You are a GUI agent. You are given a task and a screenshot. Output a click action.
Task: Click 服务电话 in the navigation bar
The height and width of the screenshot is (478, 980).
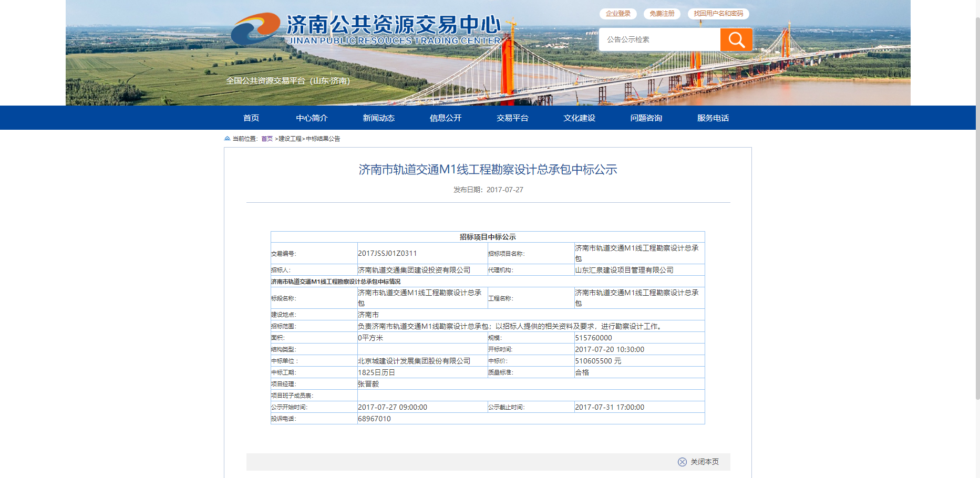point(713,118)
